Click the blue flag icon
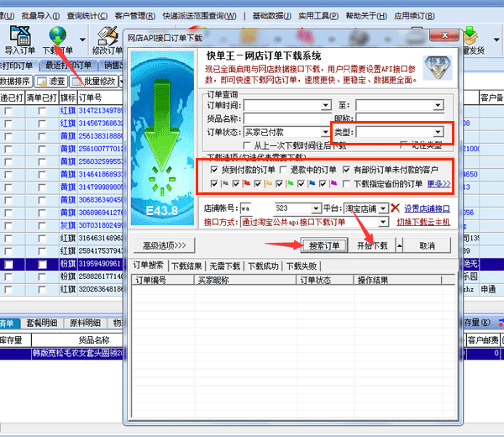This screenshot has width=504, height=437. tap(312, 183)
